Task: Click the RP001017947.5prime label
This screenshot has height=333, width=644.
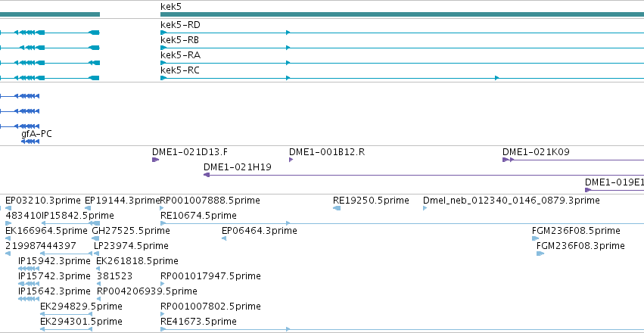Action: pyautogui.click(x=210, y=276)
